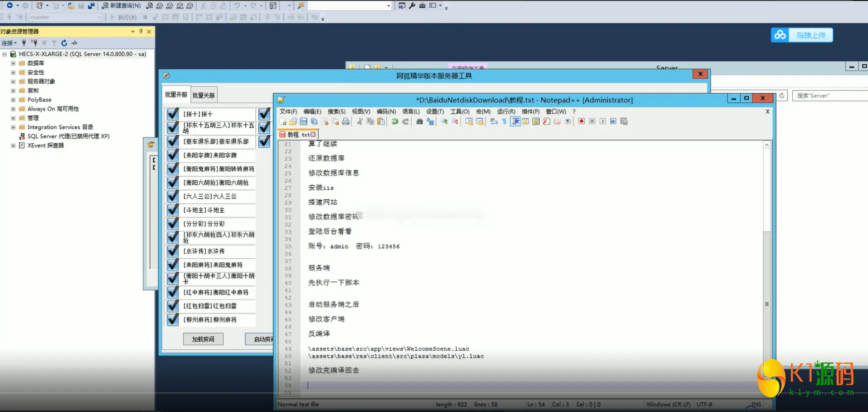
Task: Click the 新建查询(N) button
Action: pyautogui.click(x=121, y=6)
